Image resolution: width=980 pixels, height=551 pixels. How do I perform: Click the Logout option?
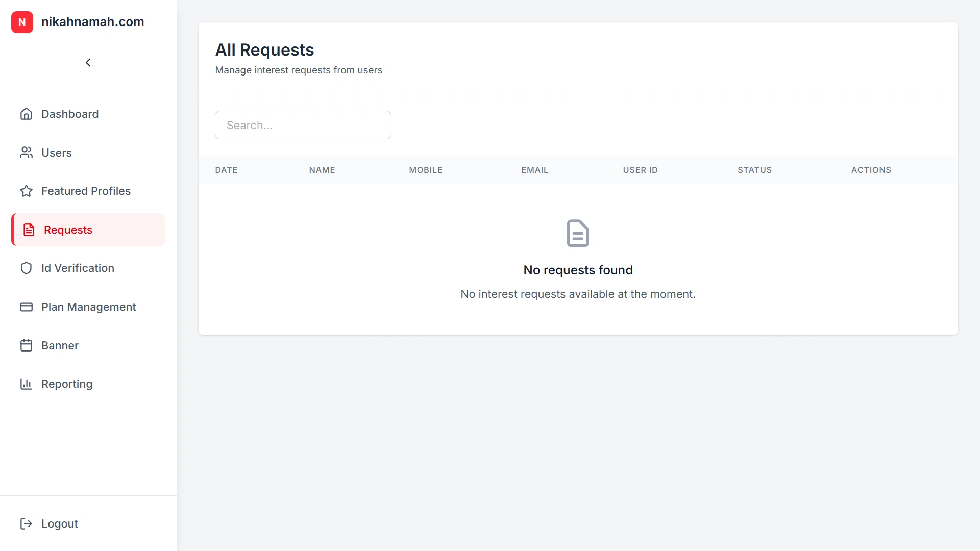[x=59, y=523]
